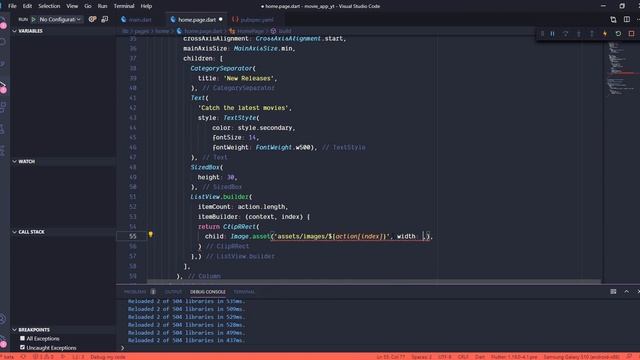Open Search in the activity bar
Viewport: 640px width, 360px height.
[3, 42]
